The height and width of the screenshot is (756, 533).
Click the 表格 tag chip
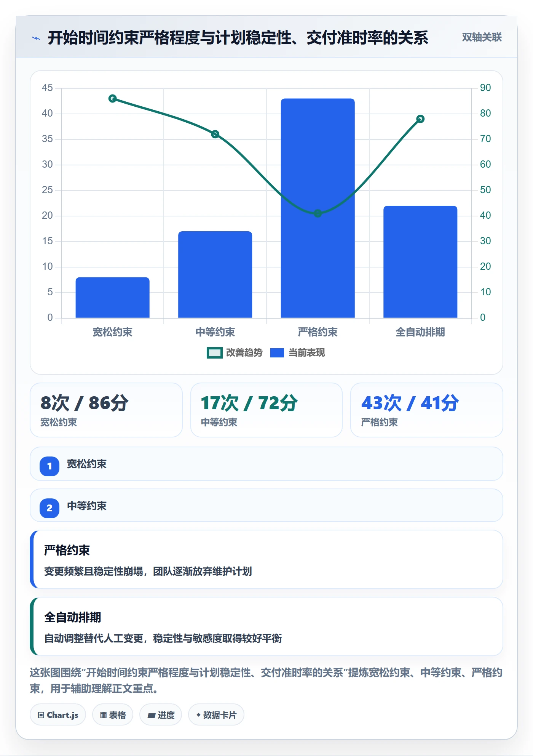113,715
